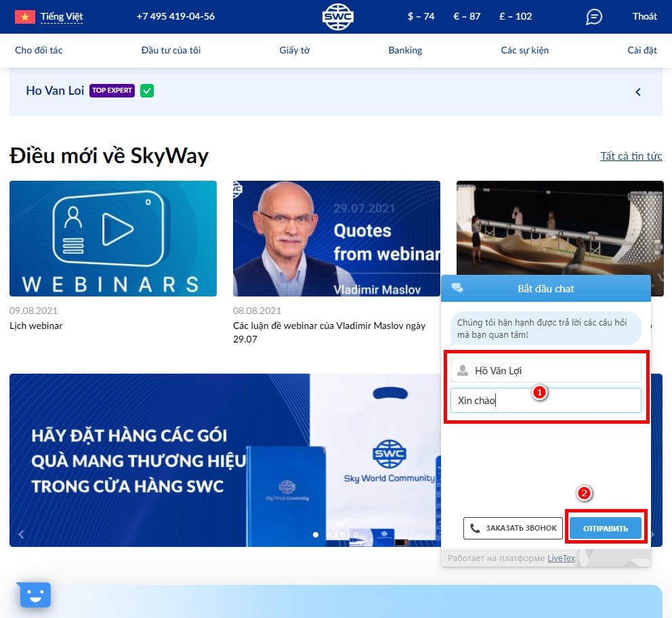Click the chat bubbles icon in chat header

(457, 288)
